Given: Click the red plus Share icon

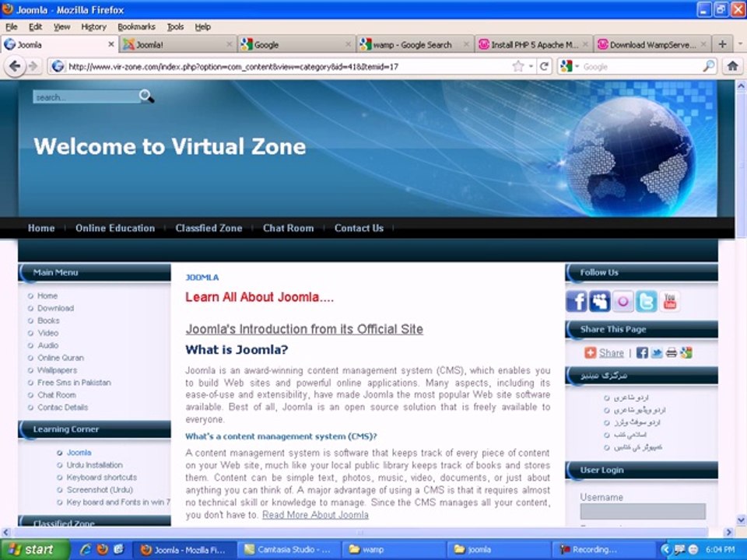Looking at the screenshot, I should 591,352.
